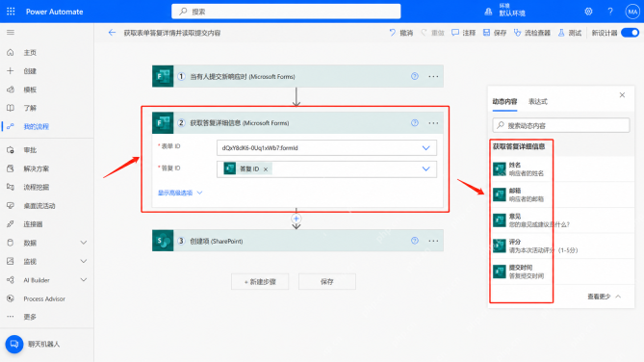Open settings gear icon
644x362 pixels.
tap(588, 12)
